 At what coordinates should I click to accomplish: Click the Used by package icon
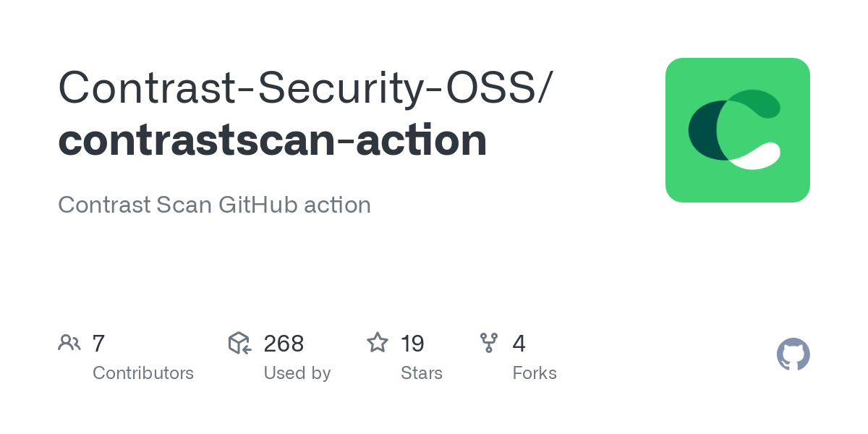(x=239, y=343)
